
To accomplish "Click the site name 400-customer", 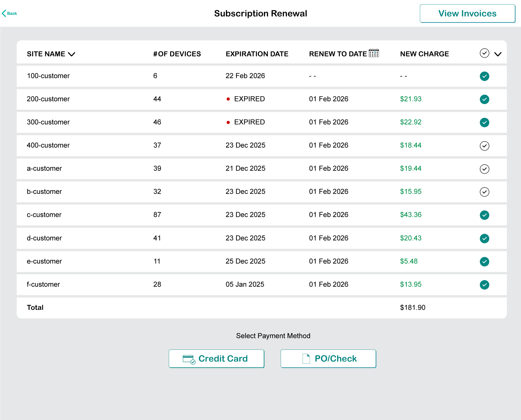I will click(48, 145).
